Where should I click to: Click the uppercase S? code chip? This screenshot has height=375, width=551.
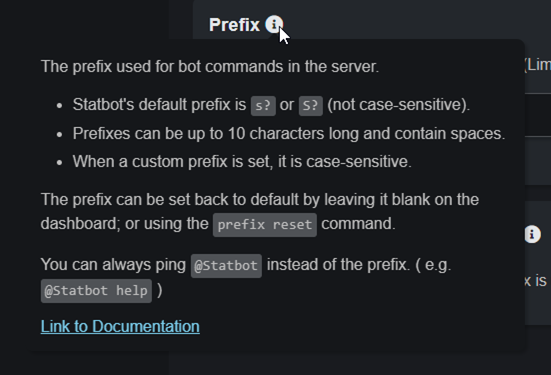[x=311, y=105]
